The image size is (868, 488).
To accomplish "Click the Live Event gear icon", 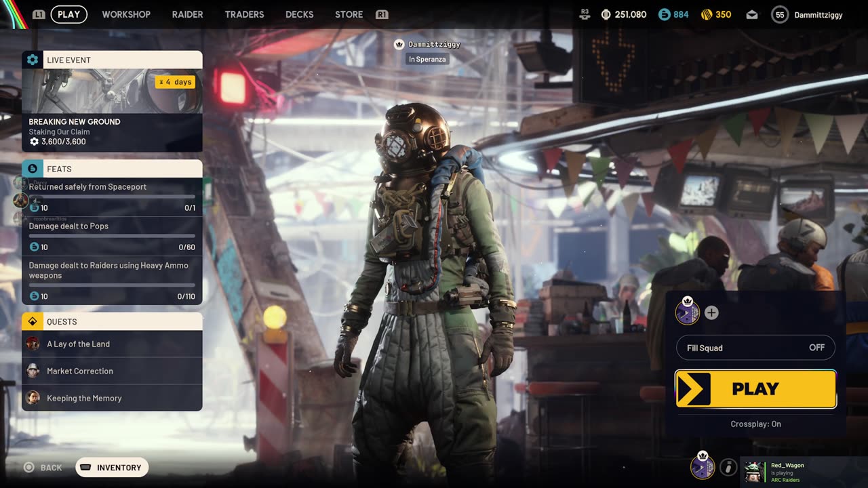I will [32, 60].
